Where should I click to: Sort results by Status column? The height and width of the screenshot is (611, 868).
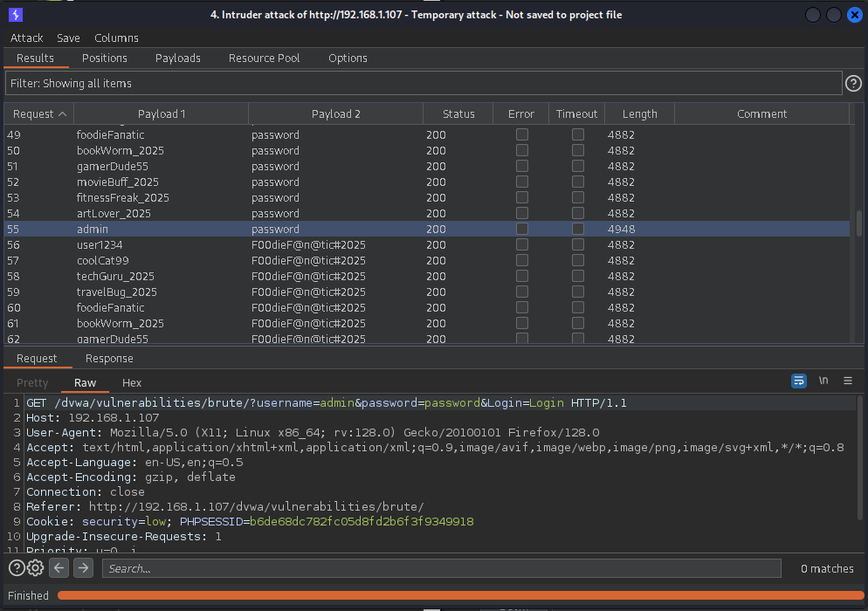(x=458, y=114)
